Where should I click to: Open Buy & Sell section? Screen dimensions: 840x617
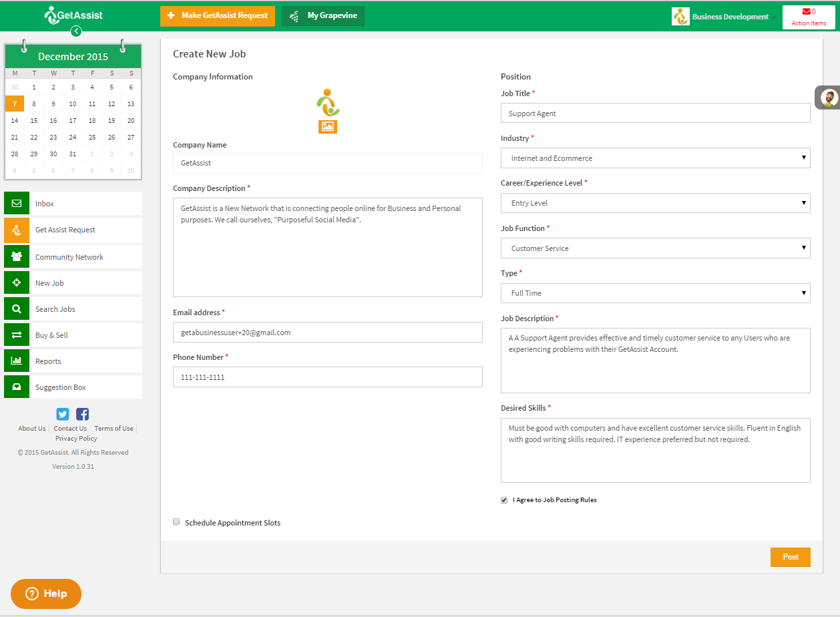click(x=73, y=335)
